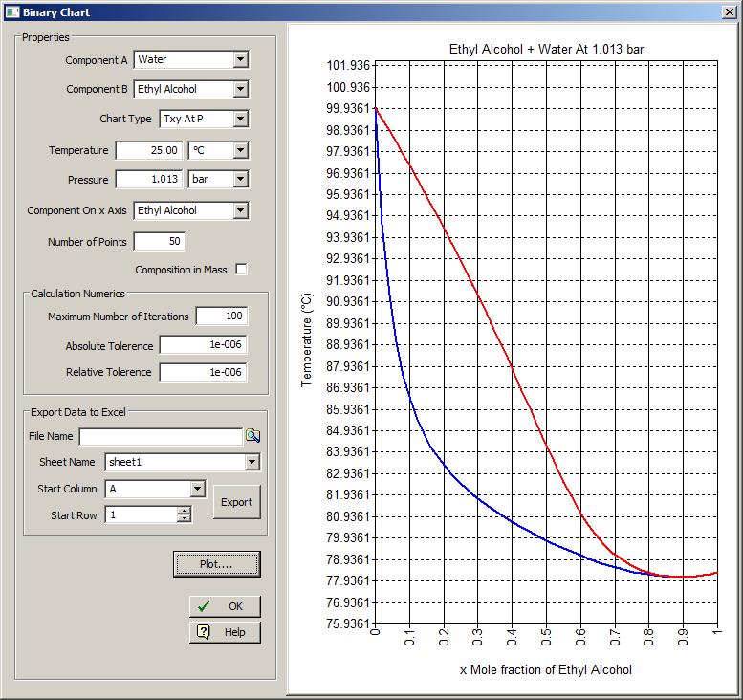Open the Component A dropdown
743x700 pixels.
tap(239, 60)
